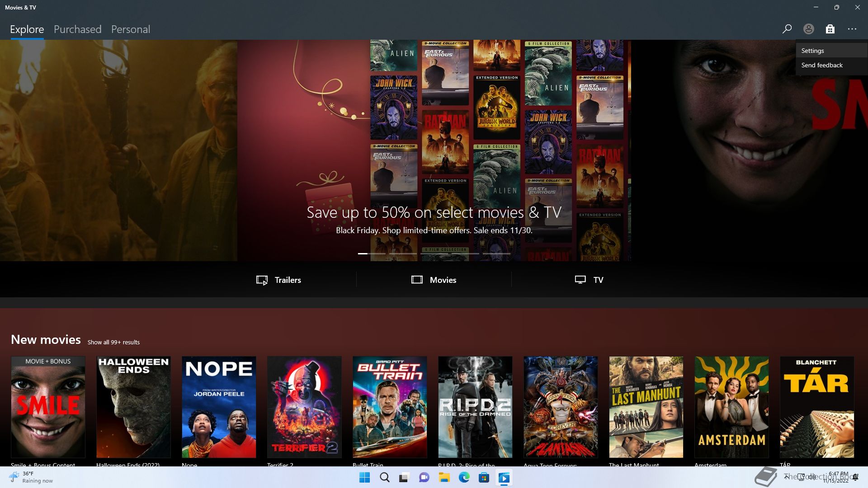Click Show all 99+ results link
The width and height of the screenshot is (868, 488).
pyautogui.click(x=113, y=342)
